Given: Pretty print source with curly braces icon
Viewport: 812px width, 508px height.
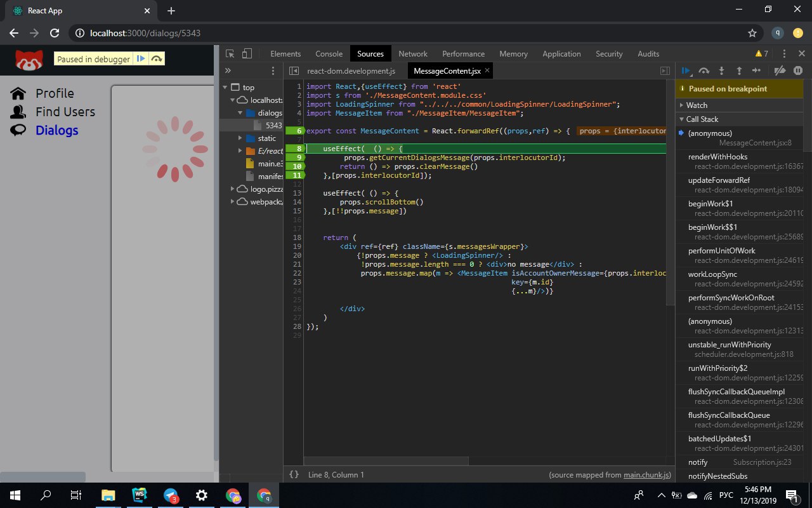Looking at the screenshot, I should point(294,474).
